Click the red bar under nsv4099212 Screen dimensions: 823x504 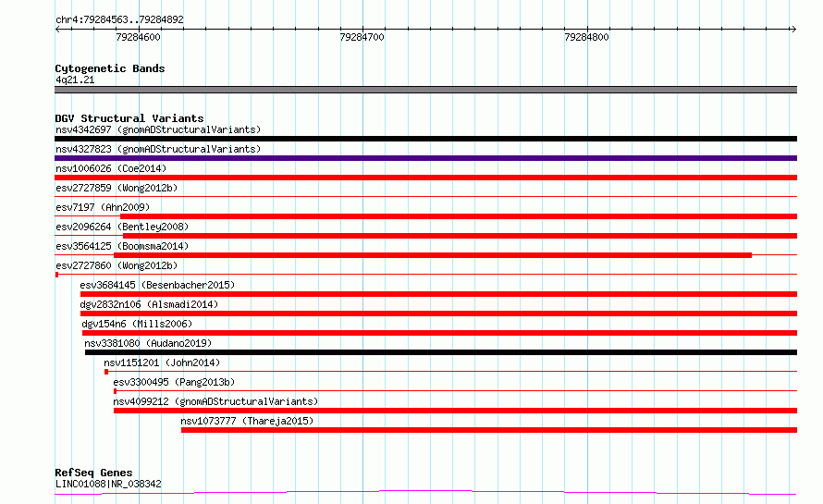[x=456, y=411]
